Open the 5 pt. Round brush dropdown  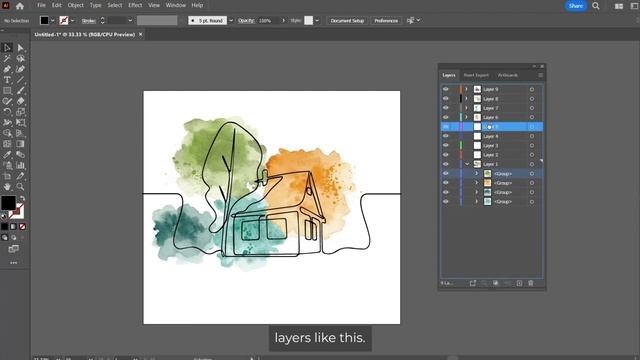pyautogui.click(x=231, y=20)
